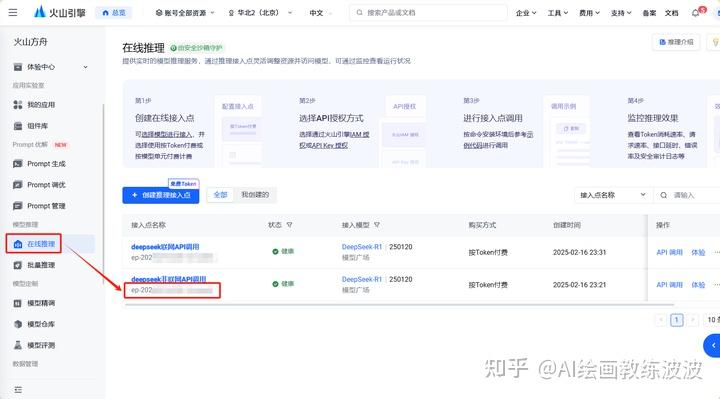The height and width of the screenshot is (399, 720).
Task: Click the Prompt 管理 sidebar icon
Action: 18,206
